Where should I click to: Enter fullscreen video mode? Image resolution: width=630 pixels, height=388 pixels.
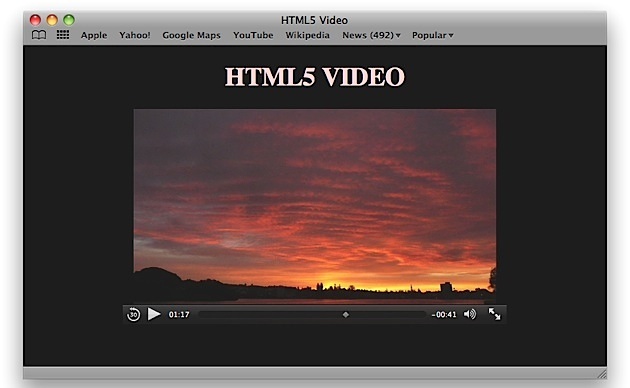494,314
